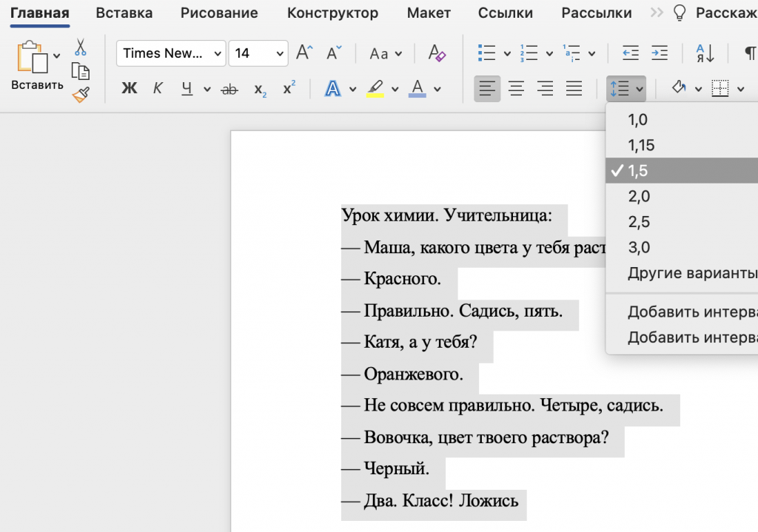Screen dimensions: 758x532
Task: Select line spacing 1,15
Action: [x=682, y=145]
